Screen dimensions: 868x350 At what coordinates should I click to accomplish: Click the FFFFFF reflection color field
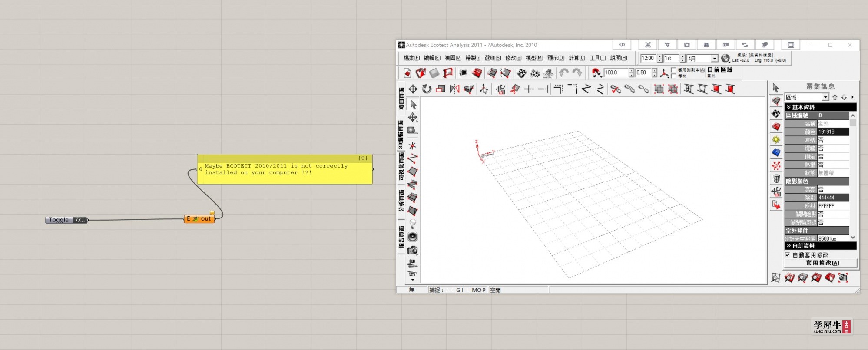[x=833, y=206]
